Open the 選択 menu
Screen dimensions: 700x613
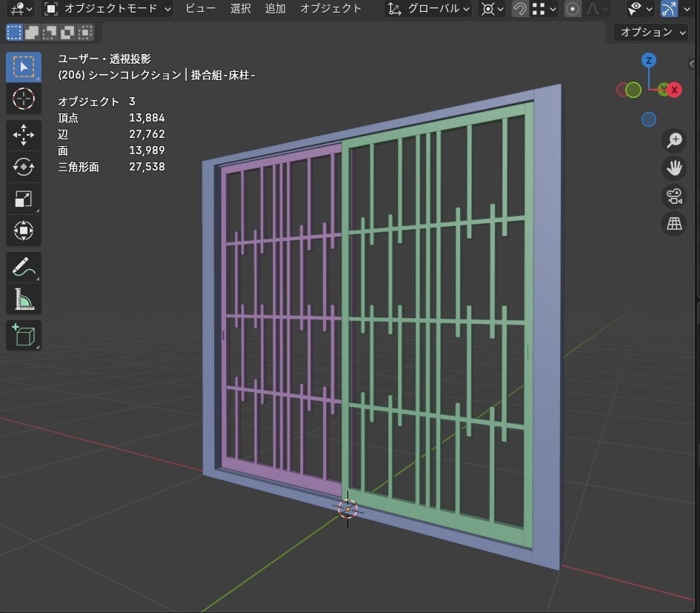(x=240, y=8)
